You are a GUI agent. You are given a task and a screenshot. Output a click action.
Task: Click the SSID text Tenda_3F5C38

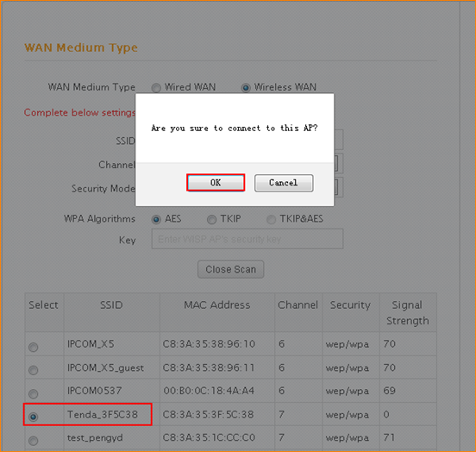tap(103, 414)
